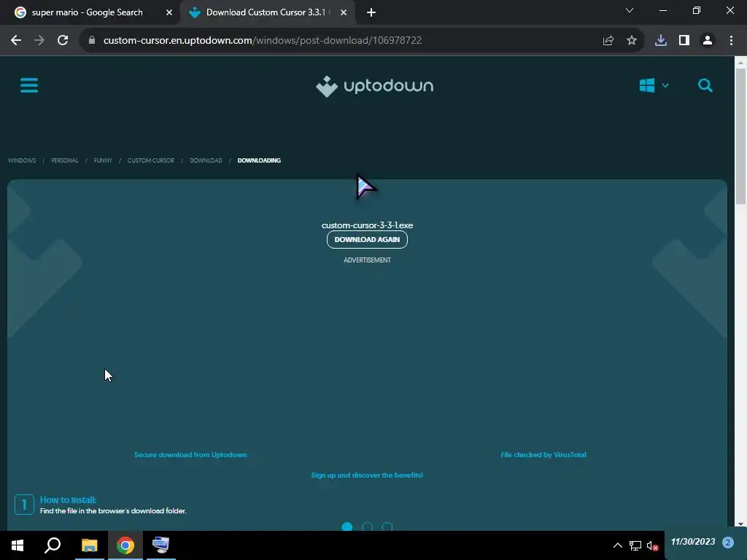This screenshot has width=747, height=560.
Task: Open taskbar search
Action: coord(53,545)
